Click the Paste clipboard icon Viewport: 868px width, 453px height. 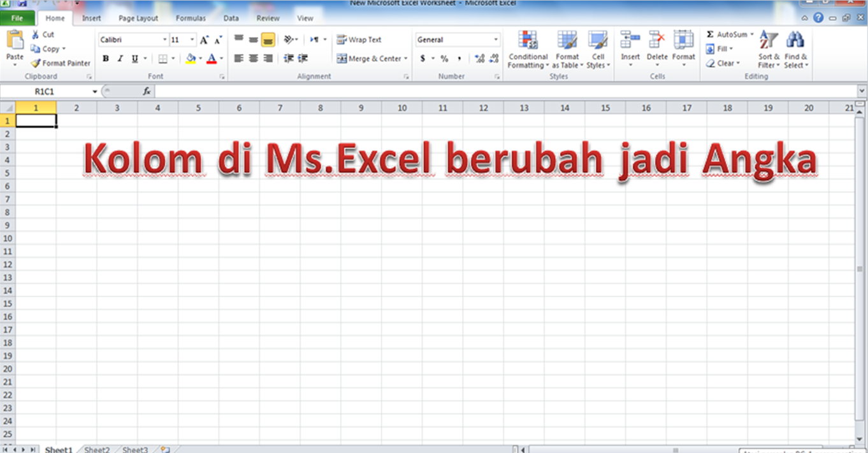click(15, 40)
